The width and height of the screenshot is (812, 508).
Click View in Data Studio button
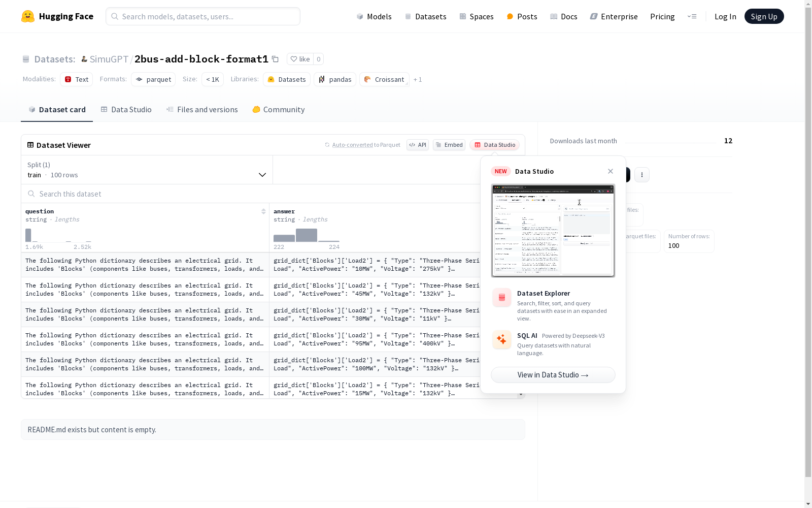click(553, 375)
